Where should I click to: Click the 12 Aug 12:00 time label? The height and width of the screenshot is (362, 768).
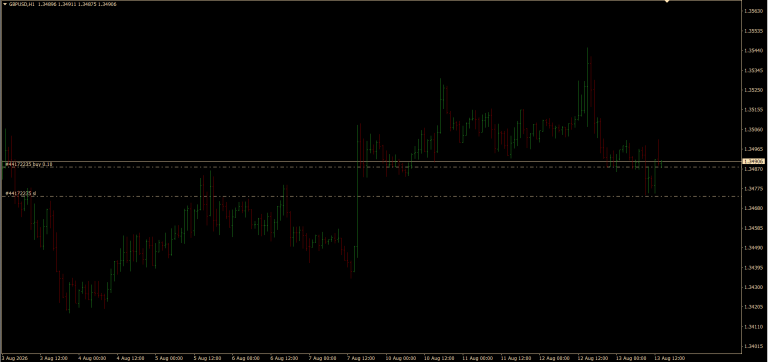coord(592,358)
